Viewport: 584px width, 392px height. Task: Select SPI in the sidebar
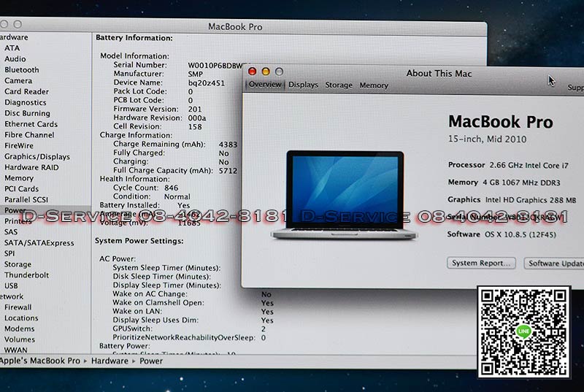click(x=9, y=253)
